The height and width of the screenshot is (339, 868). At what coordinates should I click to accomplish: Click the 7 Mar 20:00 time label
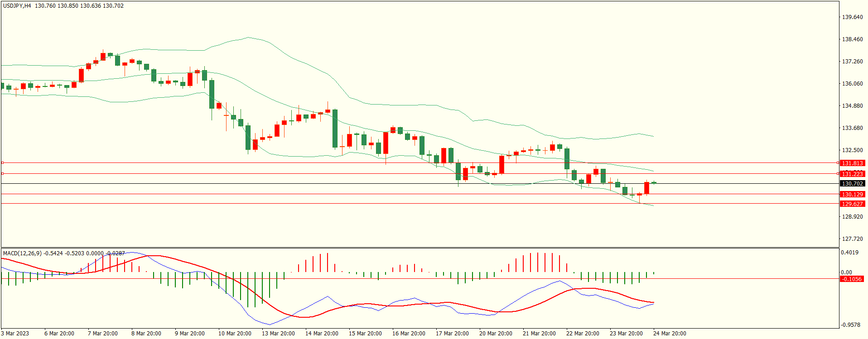tap(103, 334)
